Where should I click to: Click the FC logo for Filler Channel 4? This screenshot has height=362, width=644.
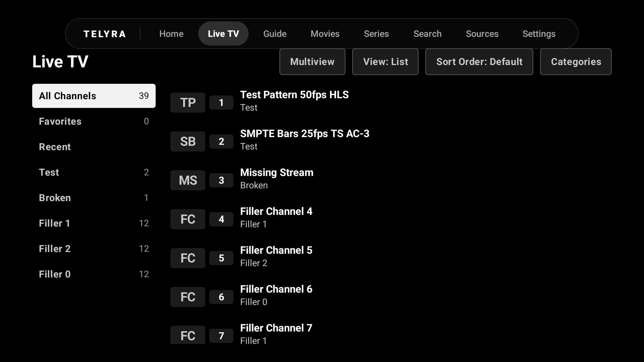187,219
